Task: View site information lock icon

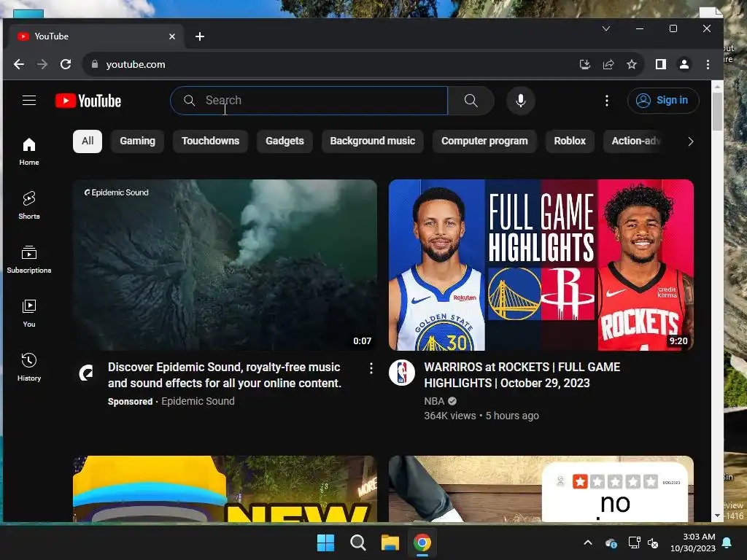Action: 95,64
